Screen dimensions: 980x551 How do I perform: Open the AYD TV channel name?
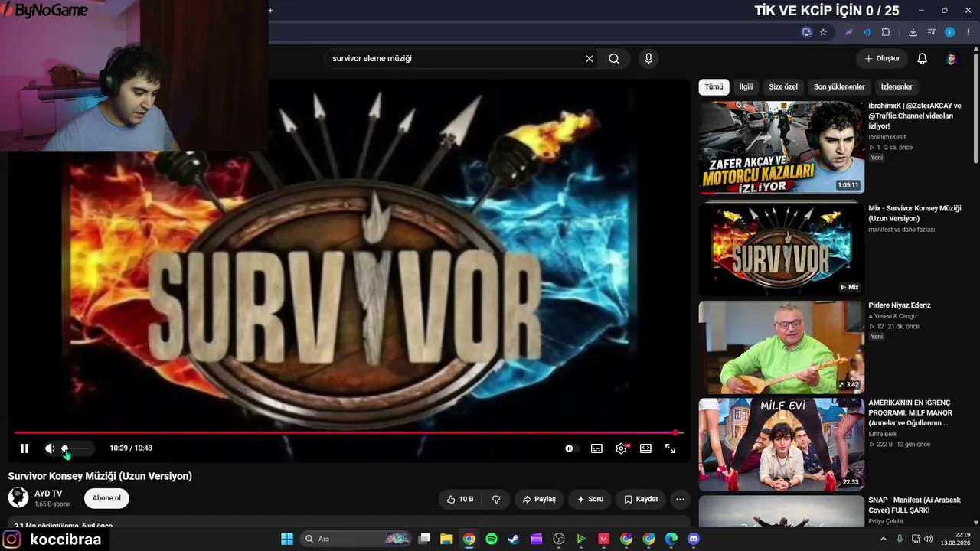(48, 494)
